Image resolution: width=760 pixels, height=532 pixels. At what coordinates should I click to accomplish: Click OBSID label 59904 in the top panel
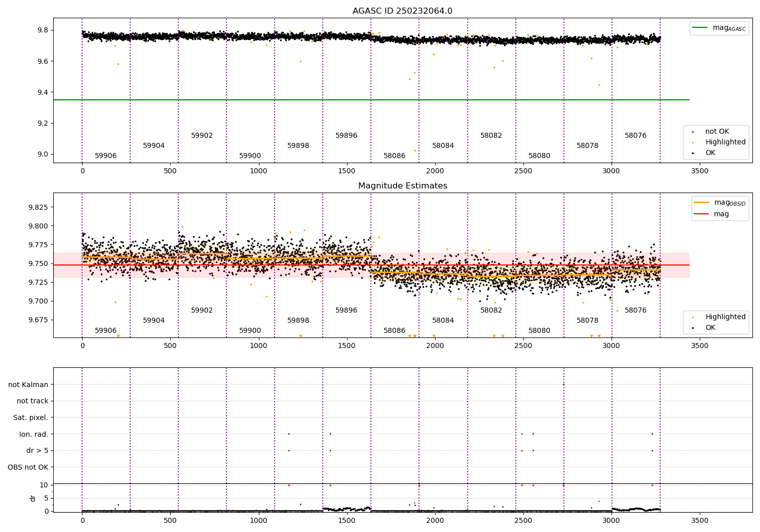(x=154, y=146)
